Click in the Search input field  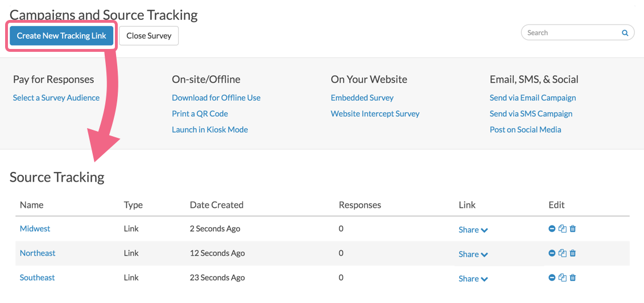click(569, 33)
